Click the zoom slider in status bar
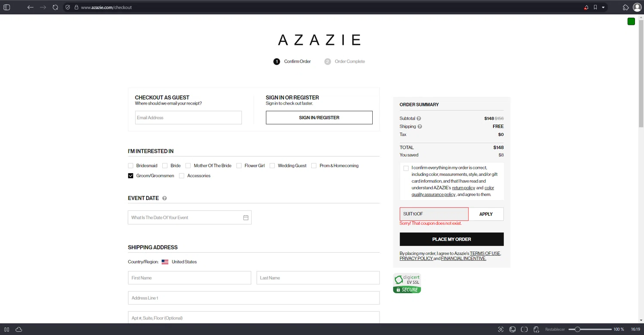Viewport: 644px width, 335px height. (590, 329)
